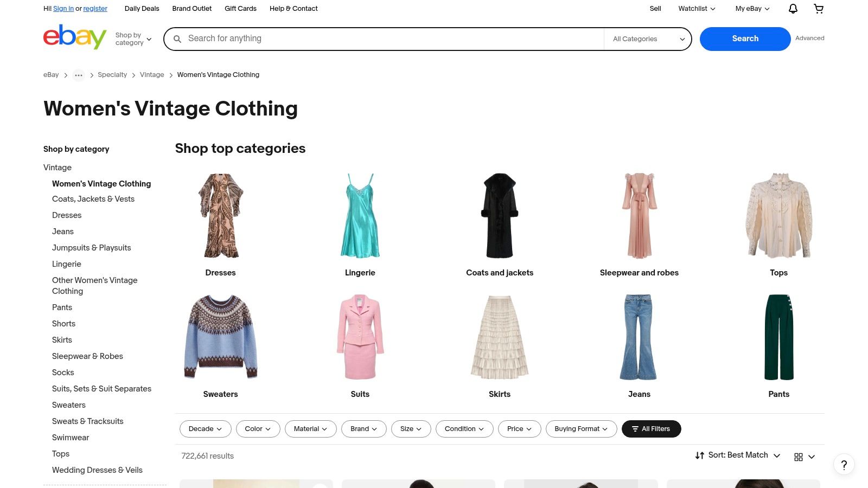Open the notifications bell
Image resolution: width=868 pixels, height=488 pixels.
click(x=792, y=9)
